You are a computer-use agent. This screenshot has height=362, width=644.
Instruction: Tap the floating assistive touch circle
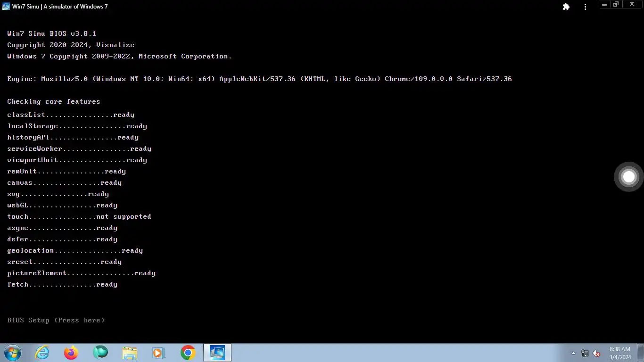(x=629, y=177)
